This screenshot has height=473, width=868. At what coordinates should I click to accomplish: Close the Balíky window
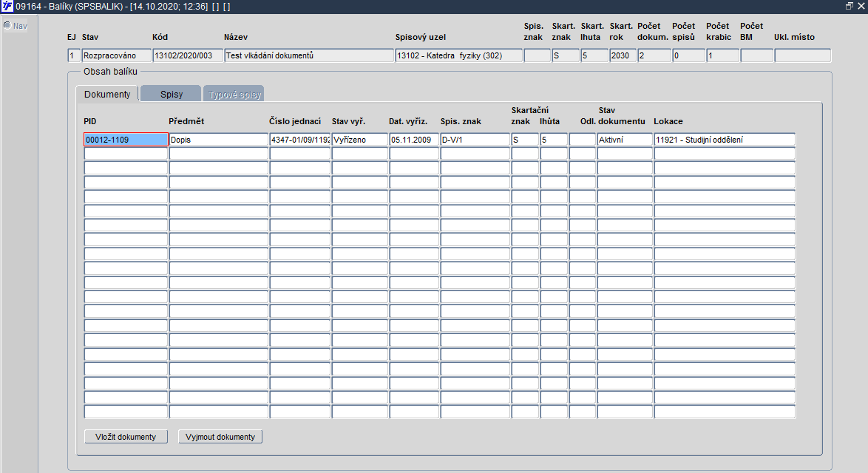861,6
